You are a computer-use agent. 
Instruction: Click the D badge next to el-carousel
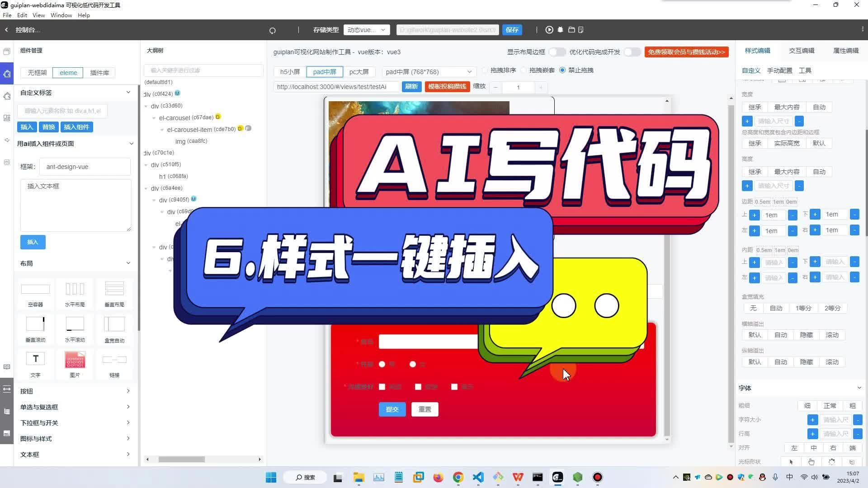[x=218, y=117]
